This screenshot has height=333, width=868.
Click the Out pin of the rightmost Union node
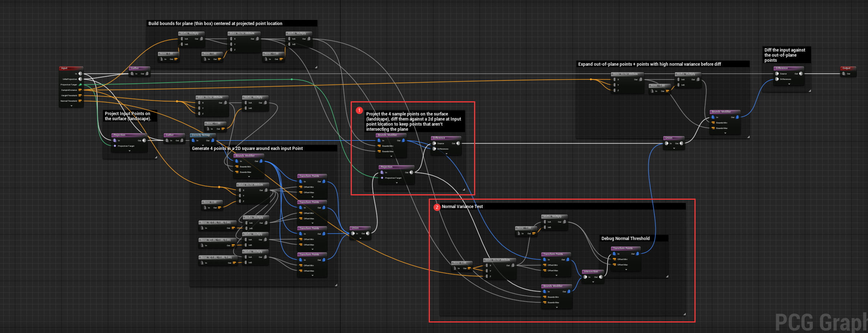pyautogui.click(x=681, y=143)
